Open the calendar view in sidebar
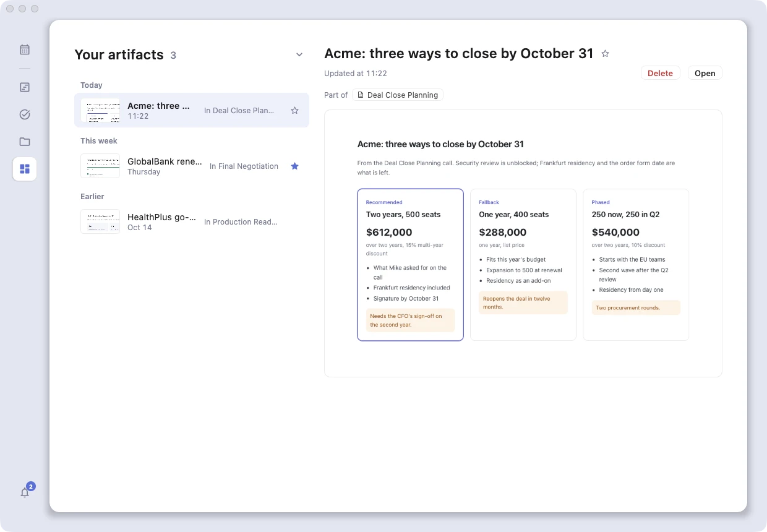Viewport: 767px width, 532px height. tap(25, 49)
